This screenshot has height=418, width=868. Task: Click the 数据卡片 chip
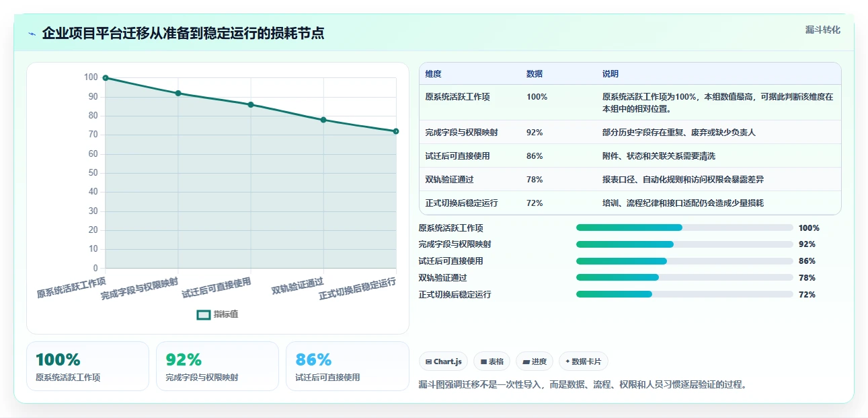click(584, 361)
